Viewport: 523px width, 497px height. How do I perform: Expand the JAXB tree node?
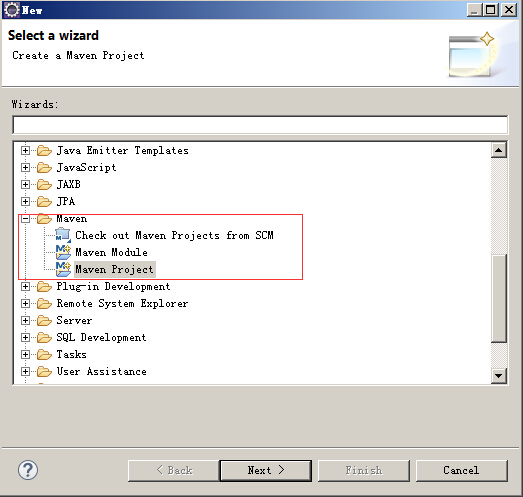pyautogui.click(x=25, y=184)
